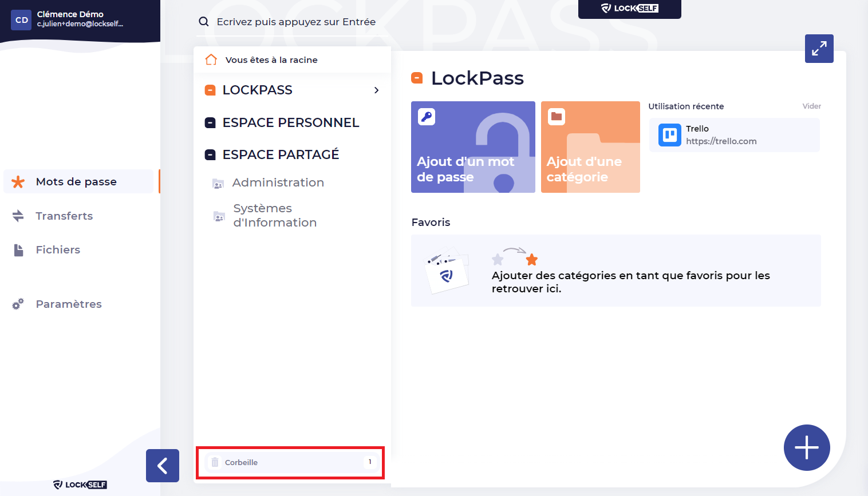Open Paramètres menu item
The width and height of the screenshot is (868, 496).
click(69, 304)
